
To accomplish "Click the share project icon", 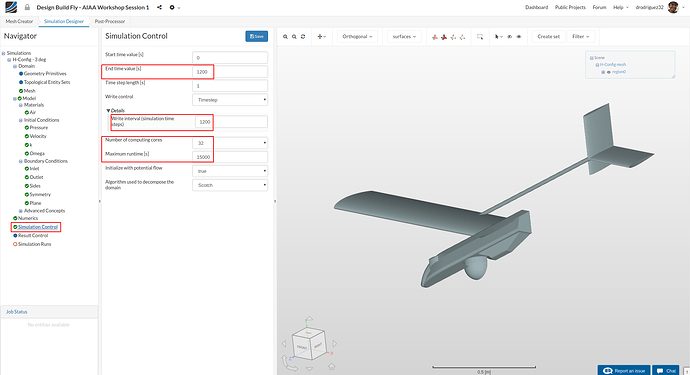I will pos(159,7).
